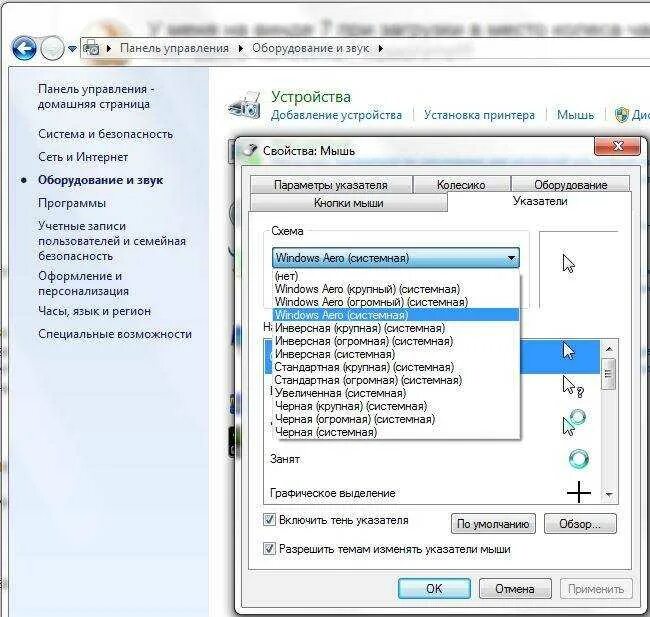Viewport: 650px width, 617px height.
Task: Click the pointer list scrollbar thumb
Action: [609, 374]
